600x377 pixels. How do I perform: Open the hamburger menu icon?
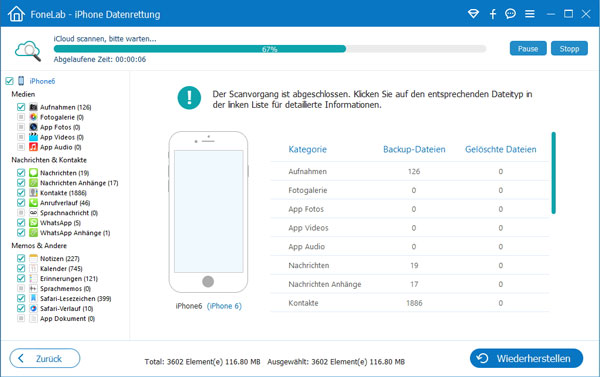coord(530,14)
